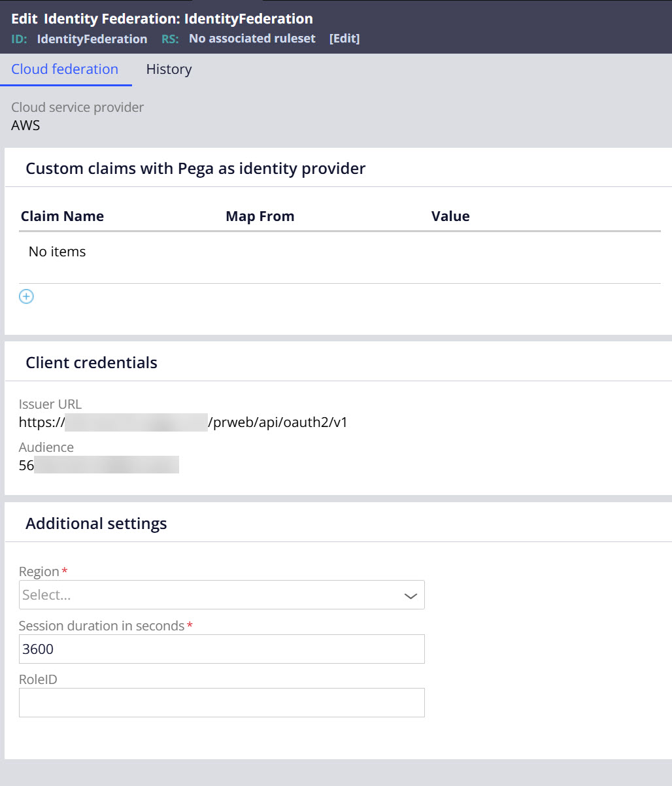Click the ID IdentityFederation label
The height and width of the screenshot is (786, 672).
click(x=92, y=39)
